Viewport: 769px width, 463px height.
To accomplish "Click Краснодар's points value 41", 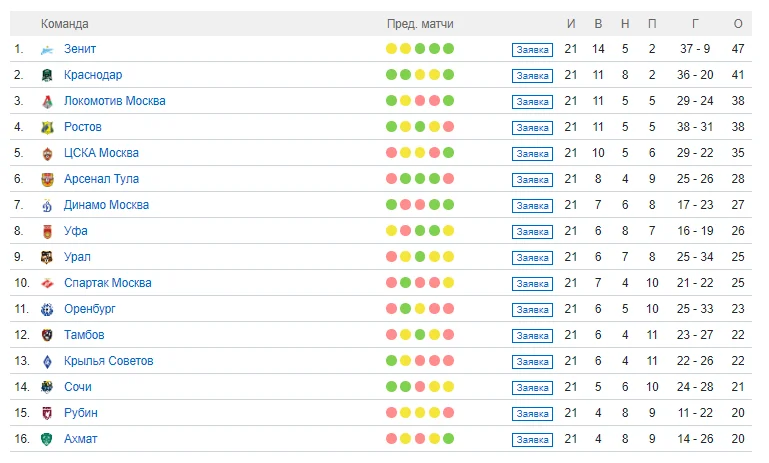I will 738,75.
